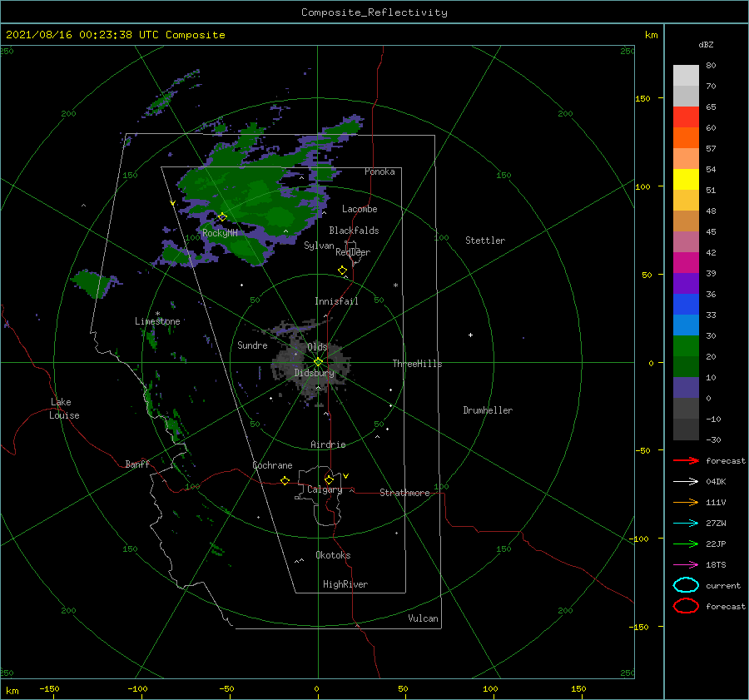Image resolution: width=749 pixels, height=700 pixels.
Task: Click the 'current' legend text
Action: [722, 586]
